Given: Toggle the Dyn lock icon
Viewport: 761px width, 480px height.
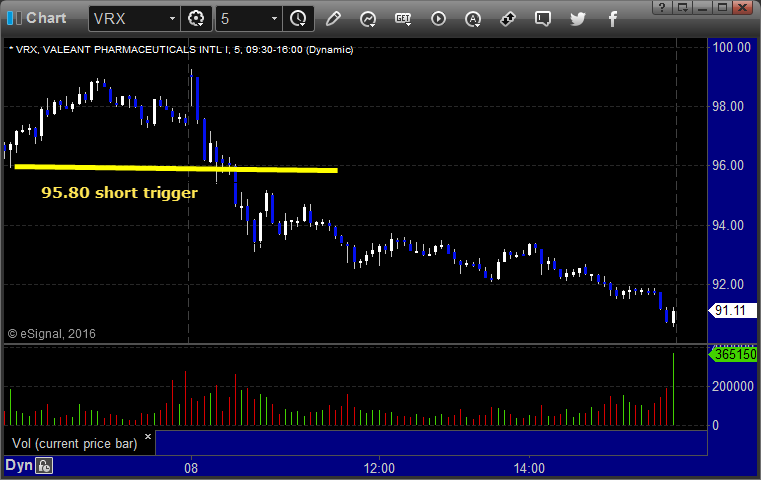Looking at the screenshot, I should pos(44,466).
